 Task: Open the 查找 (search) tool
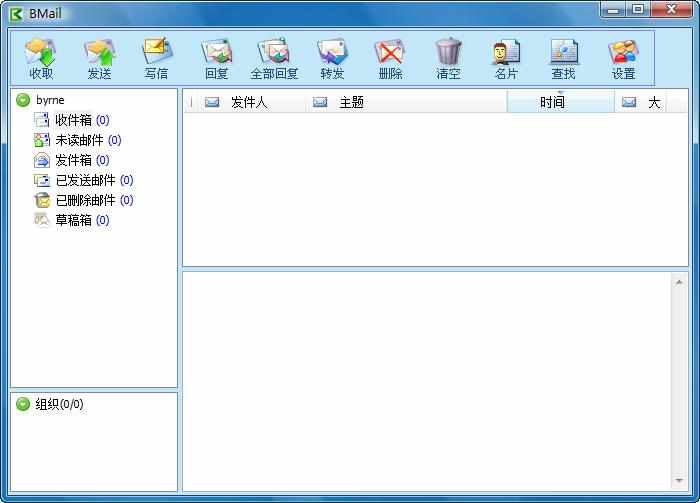point(563,58)
